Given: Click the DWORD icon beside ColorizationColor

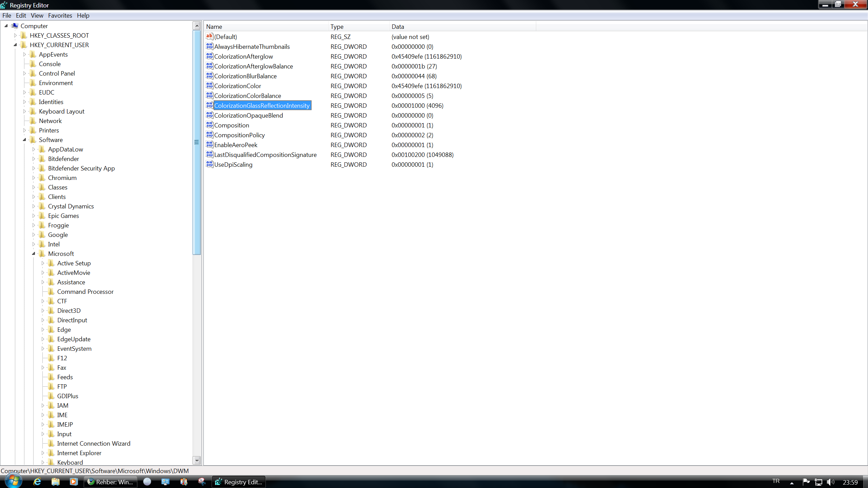Looking at the screenshot, I should coord(210,86).
